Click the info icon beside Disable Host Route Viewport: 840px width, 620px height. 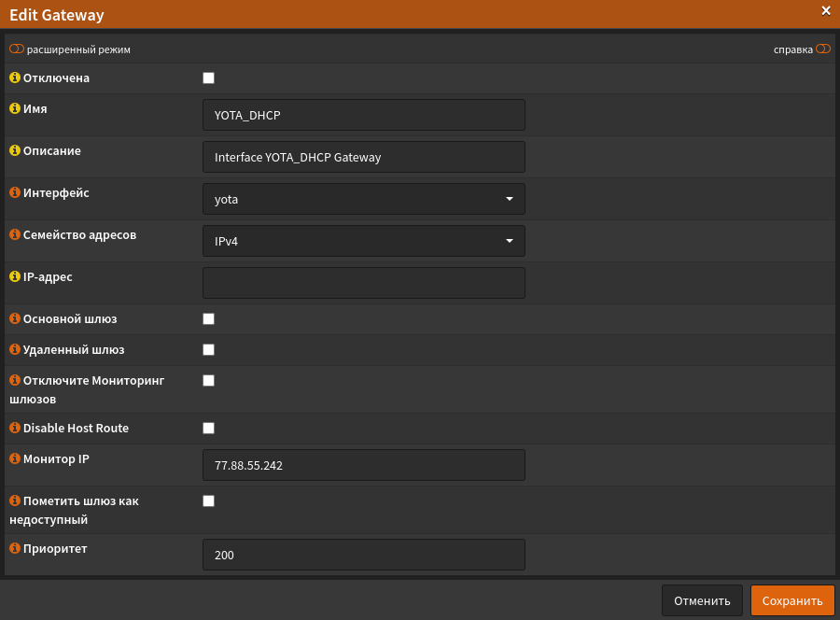point(15,428)
